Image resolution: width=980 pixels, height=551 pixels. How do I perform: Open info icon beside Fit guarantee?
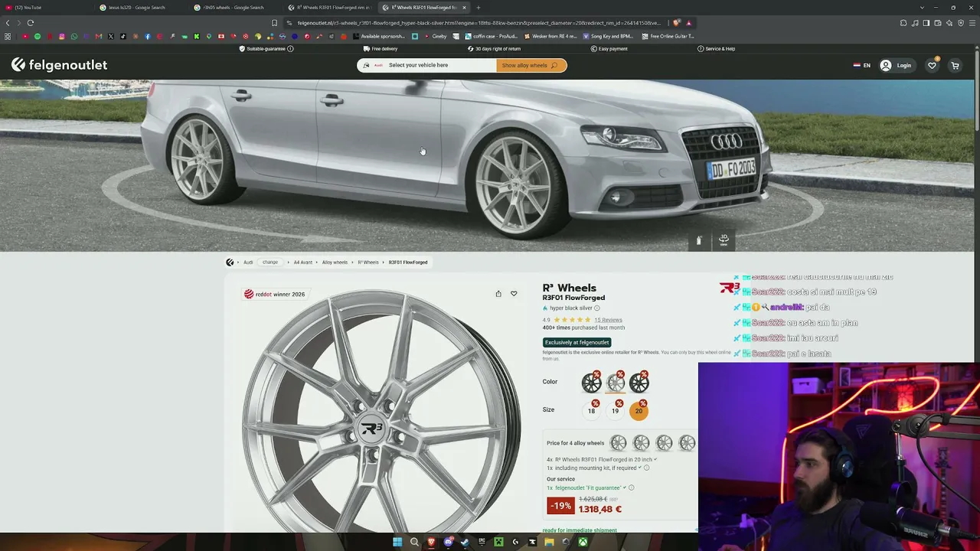pos(631,487)
